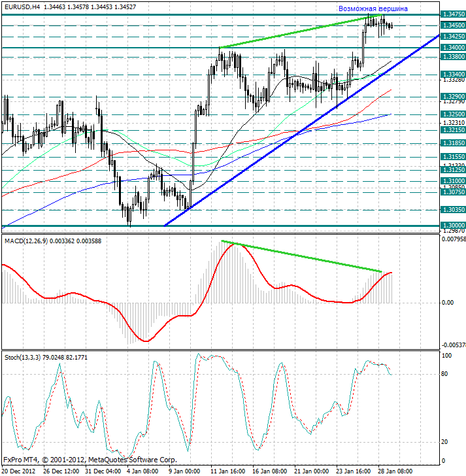Click the 1.30350 price level label
The width and height of the screenshot is (466, 476).
[454, 210]
